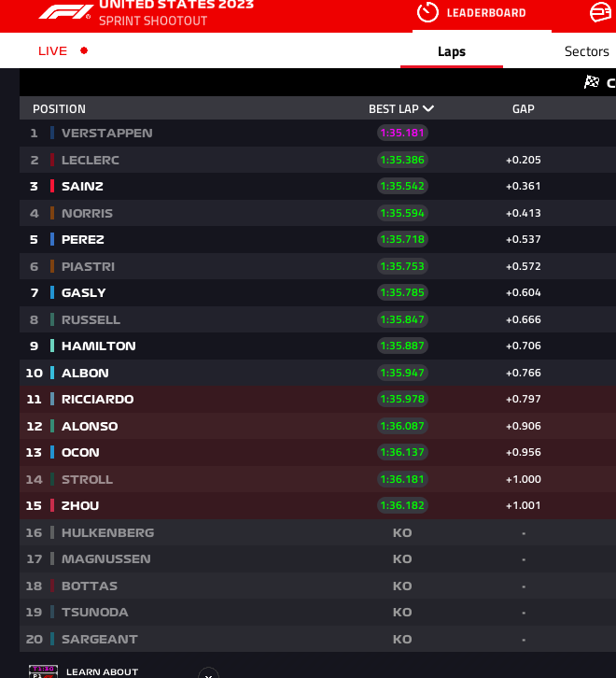Click the LIVE label
Screen dimensions: 616x678
point(52,51)
